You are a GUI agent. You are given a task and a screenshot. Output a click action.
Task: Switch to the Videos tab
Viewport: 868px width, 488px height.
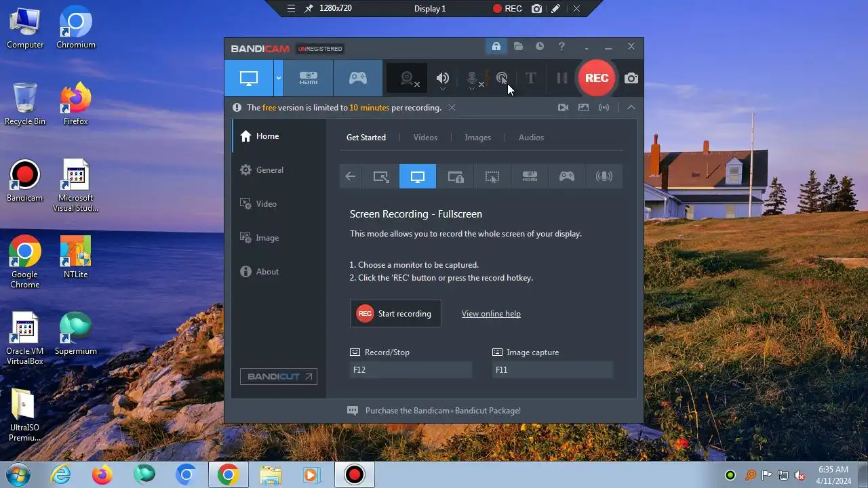tap(426, 138)
